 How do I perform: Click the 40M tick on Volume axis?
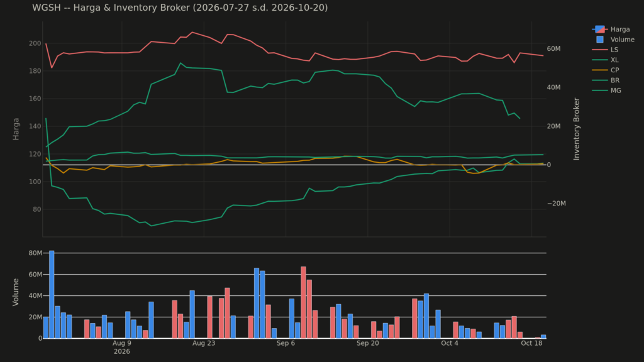click(35, 296)
